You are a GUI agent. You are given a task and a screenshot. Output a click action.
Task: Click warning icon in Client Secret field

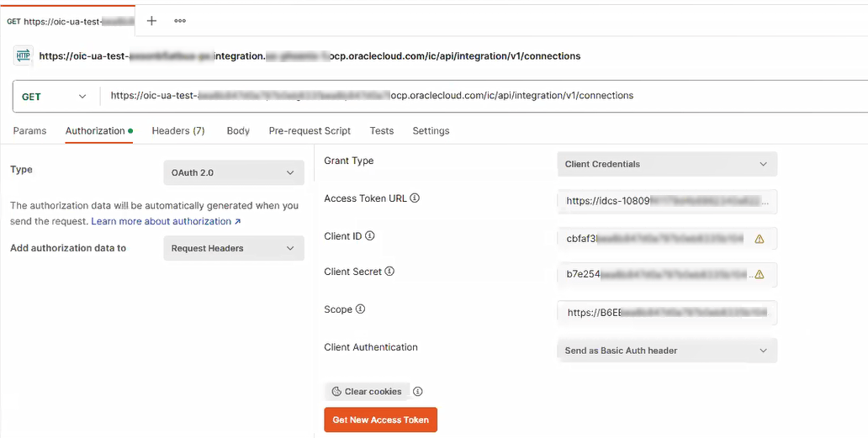click(x=759, y=274)
